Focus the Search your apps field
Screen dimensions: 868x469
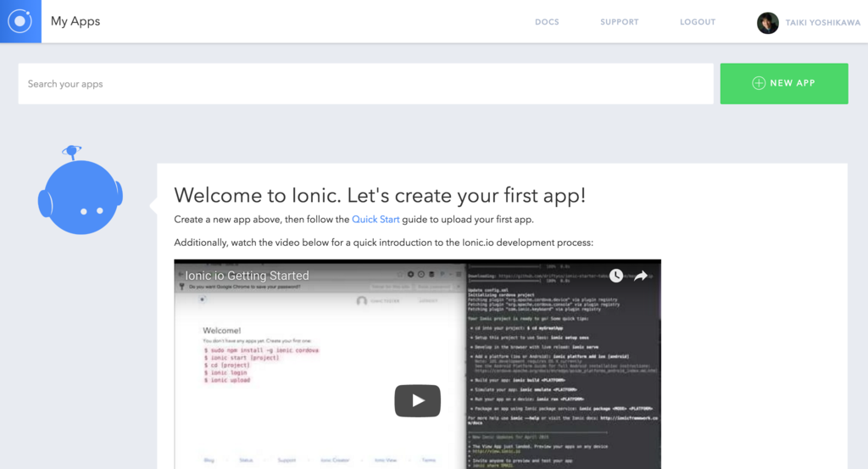coord(366,84)
